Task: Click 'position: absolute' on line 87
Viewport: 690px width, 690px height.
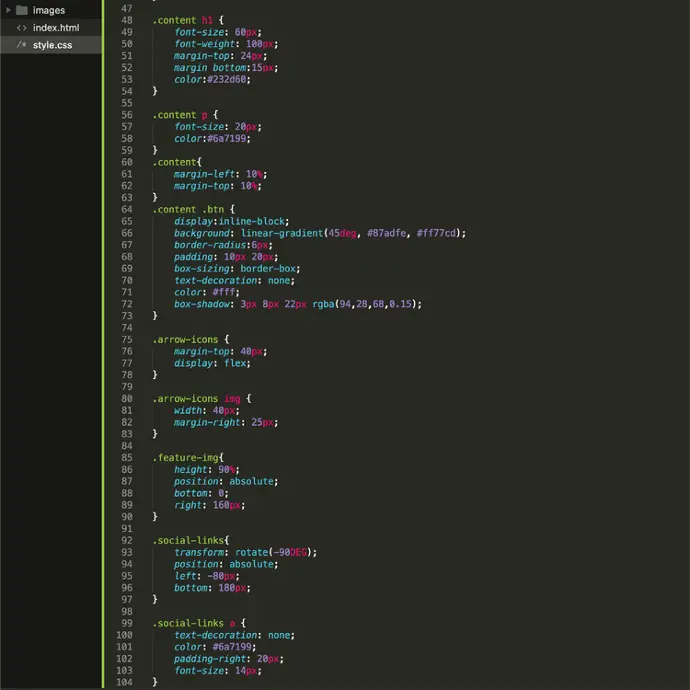Action: 224,482
